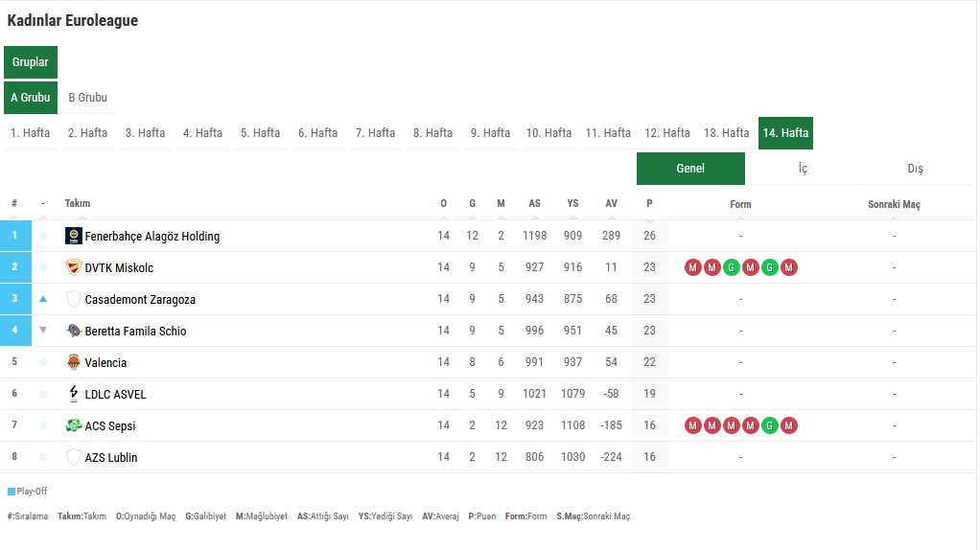Show the Dış (away) standings

pos(915,169)
